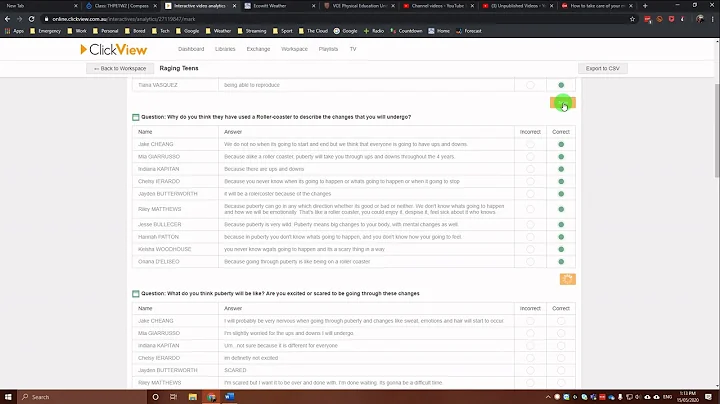Expand the Weather bookmarks folder
Image resolution: width=720 pixels, height=404 pixels.
coord(218,31)
